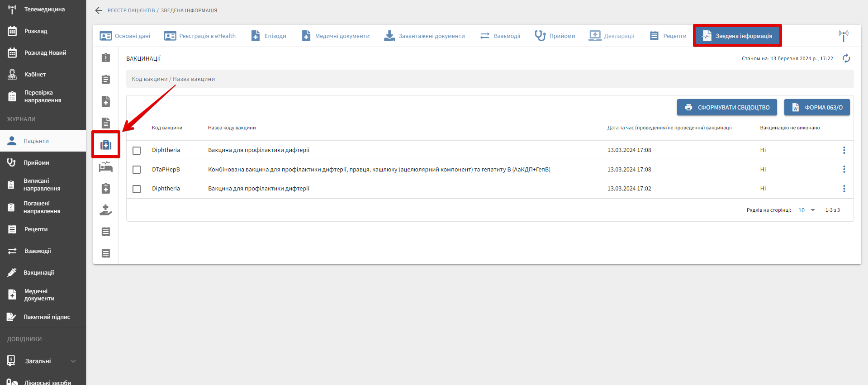Viewport: 868px width, 385px height.
Task: Tick the checkbox for the 17:02 Diphtheria entry
Action: (x=137, y=189)
